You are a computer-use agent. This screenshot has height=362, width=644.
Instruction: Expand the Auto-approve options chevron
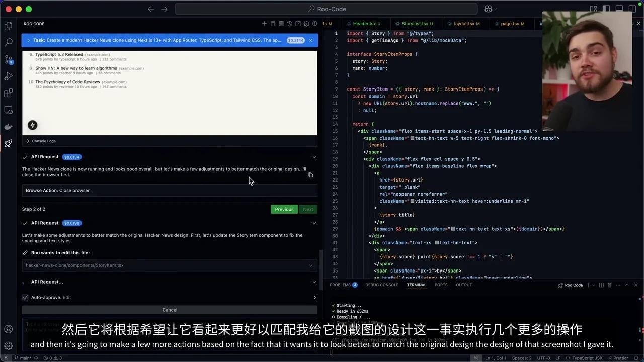click(x=315, y=297)
